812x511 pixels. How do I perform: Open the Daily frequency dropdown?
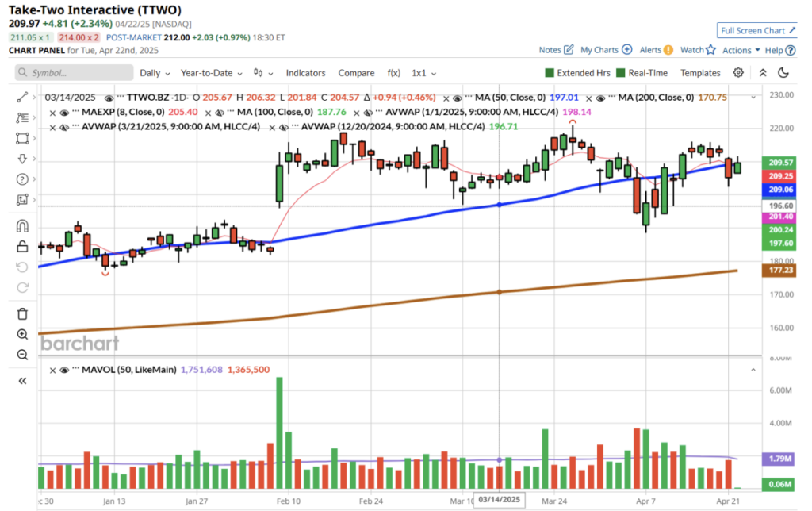155,73
